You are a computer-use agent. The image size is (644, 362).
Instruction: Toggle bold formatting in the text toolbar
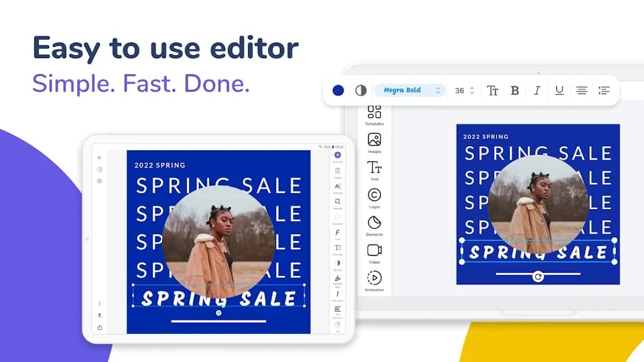(x=515, y=90)
